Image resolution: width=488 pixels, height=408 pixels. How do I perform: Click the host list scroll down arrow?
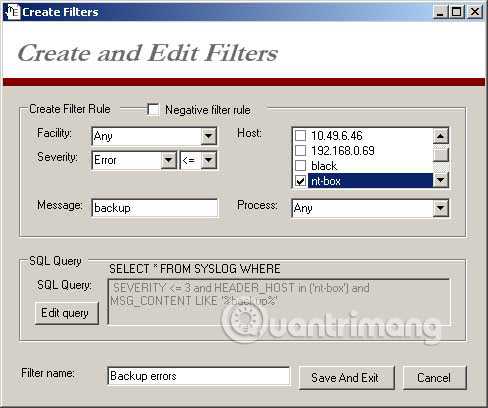[441, 180]
